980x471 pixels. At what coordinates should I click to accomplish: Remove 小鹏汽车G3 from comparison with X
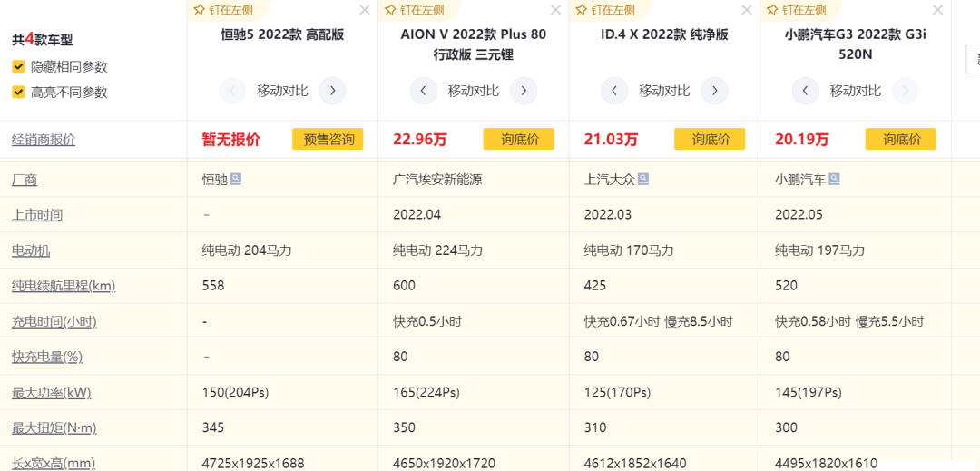point(937,10)
